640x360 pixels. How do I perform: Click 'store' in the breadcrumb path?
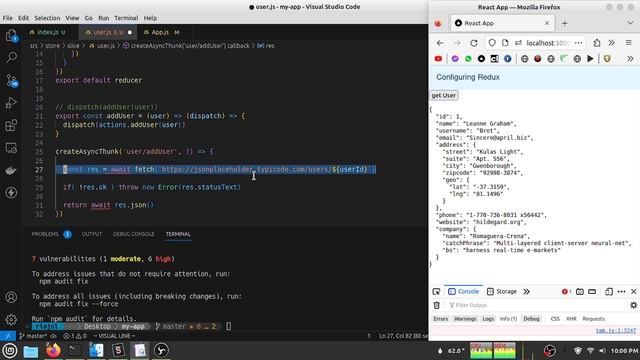point(52,46)
